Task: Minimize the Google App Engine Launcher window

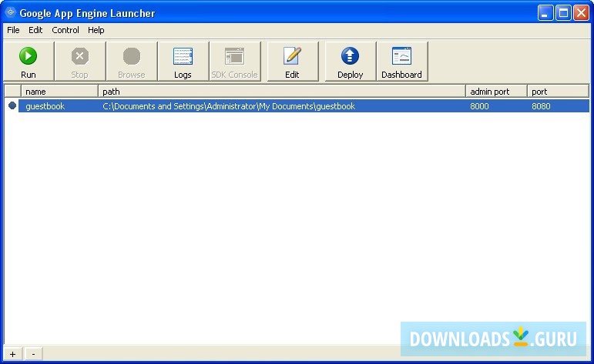Action: point(545,13)
